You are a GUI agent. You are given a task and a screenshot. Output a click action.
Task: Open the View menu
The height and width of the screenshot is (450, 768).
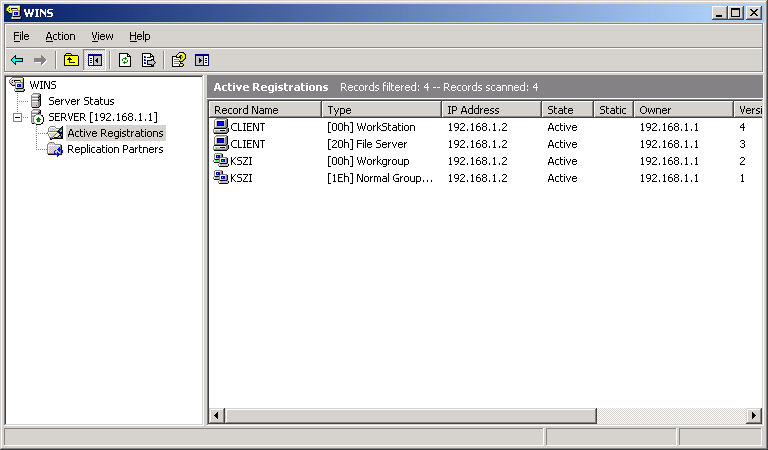pyautogui.click(x=102, y=36)
